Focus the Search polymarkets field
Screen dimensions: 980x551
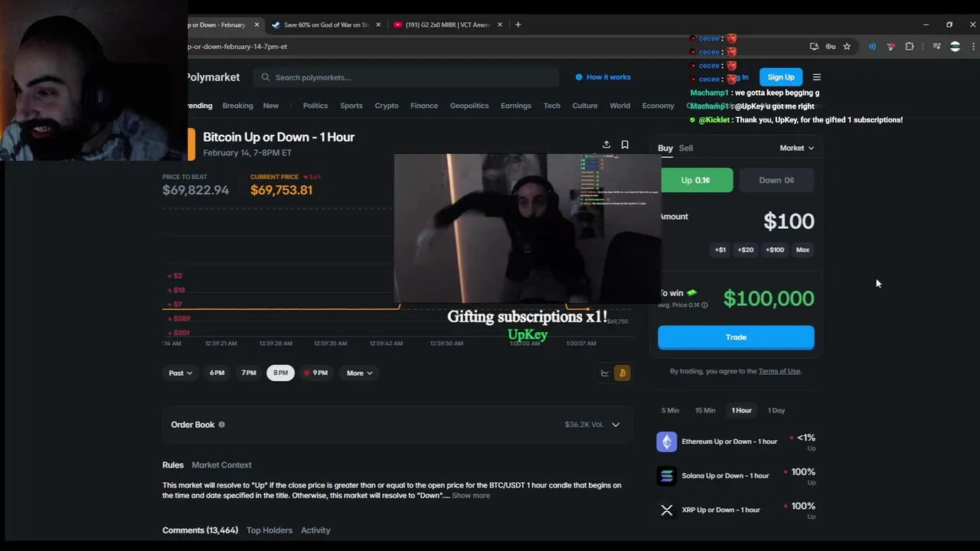[406, 77]
